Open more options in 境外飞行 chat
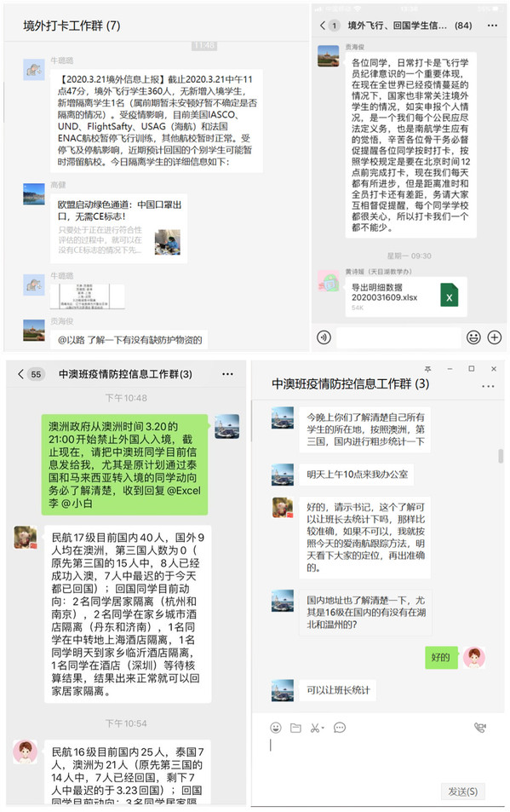The image size is (510, 812). click(492, 25)
